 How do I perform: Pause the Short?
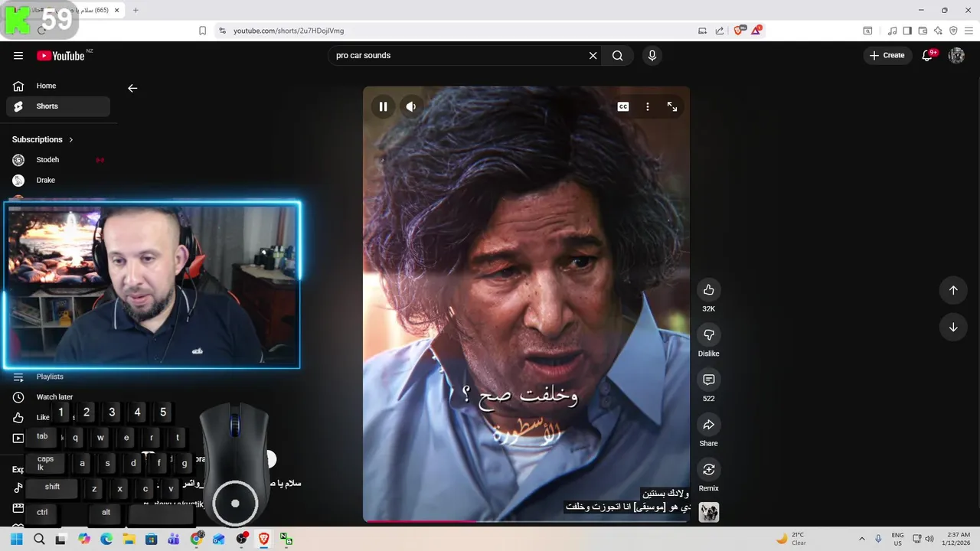(x=383, y=106)
